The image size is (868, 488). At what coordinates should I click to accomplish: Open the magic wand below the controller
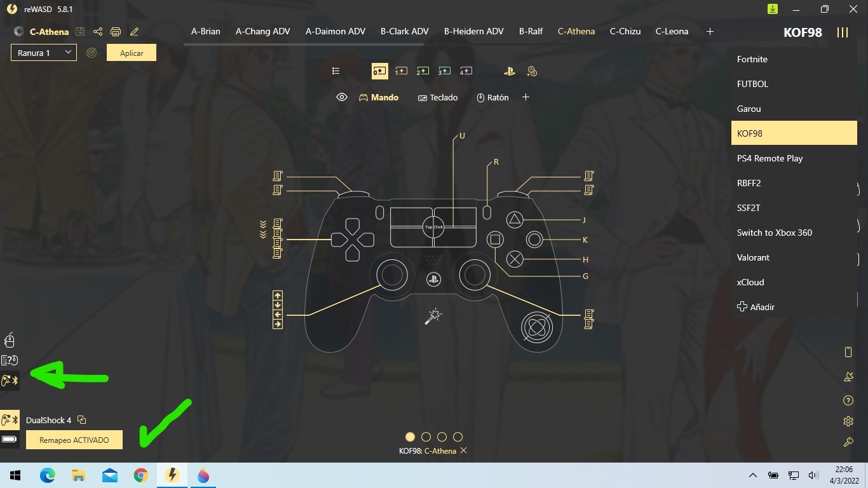click(433, 316)
